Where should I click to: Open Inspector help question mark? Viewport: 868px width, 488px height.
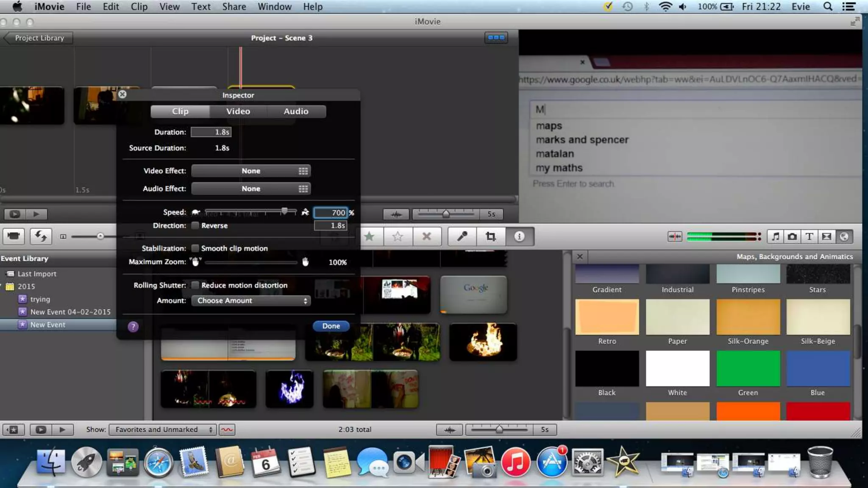tap(133, 327)
